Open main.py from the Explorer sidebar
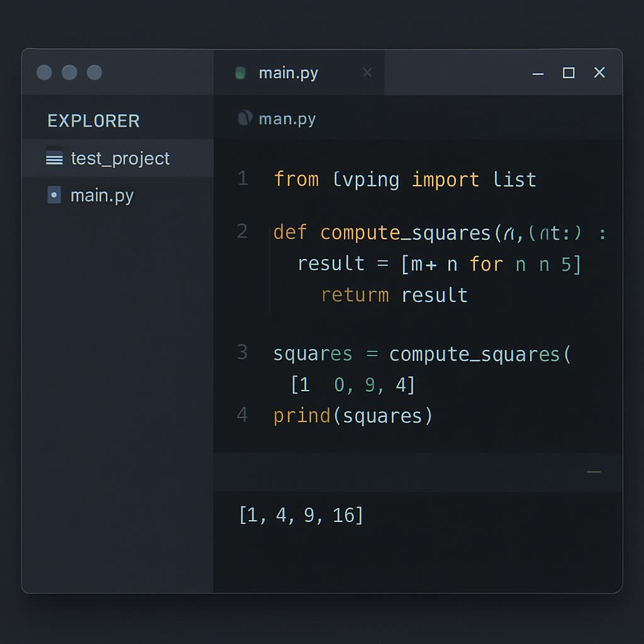The image size is (644, 644). 102,196
